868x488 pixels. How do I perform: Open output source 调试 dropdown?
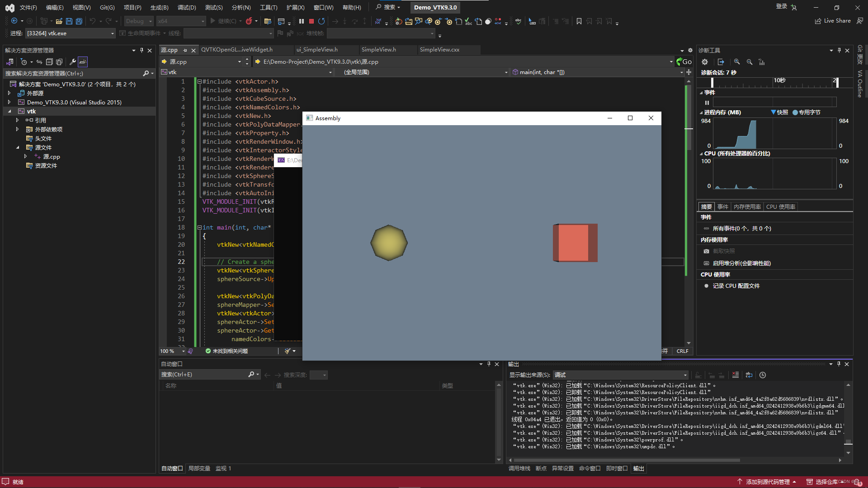(x=685, y=375)
